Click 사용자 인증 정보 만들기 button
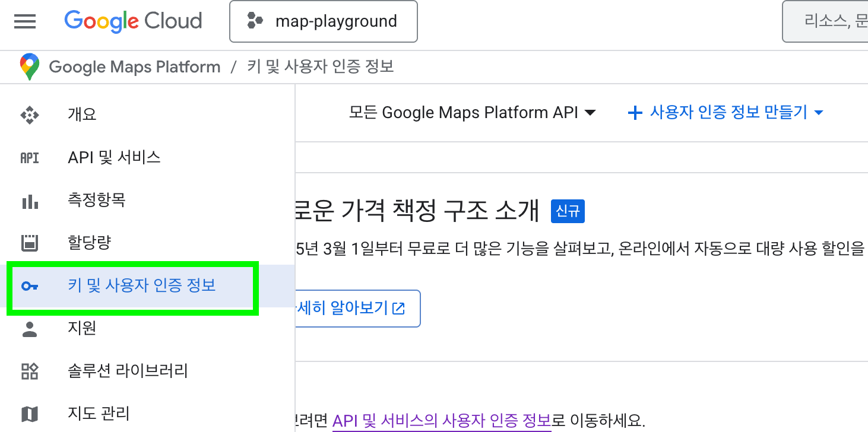This screenshot has width=868, height=432. pyautogui.click(x=726, y=113)
